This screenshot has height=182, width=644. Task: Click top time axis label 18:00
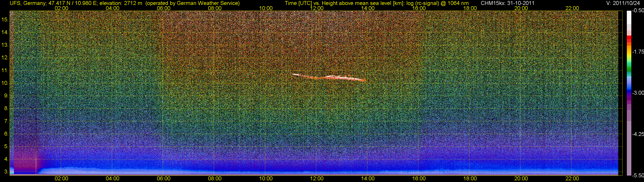pyautogui.click(x=470, y=8)
